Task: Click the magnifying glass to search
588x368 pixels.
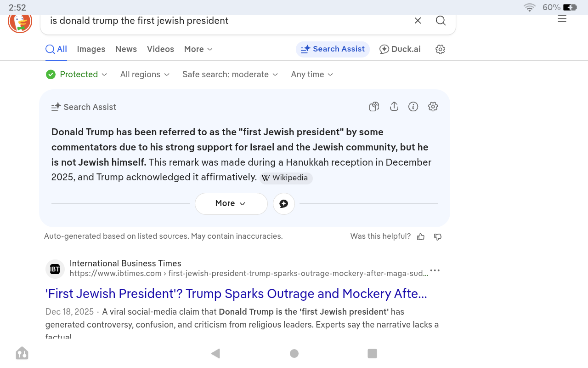Action: pos(441,21)
